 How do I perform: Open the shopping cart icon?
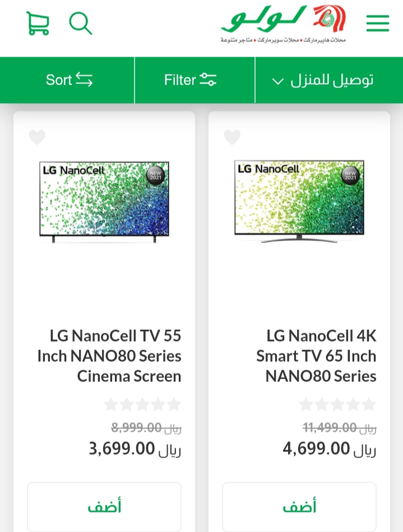(38, 24)
